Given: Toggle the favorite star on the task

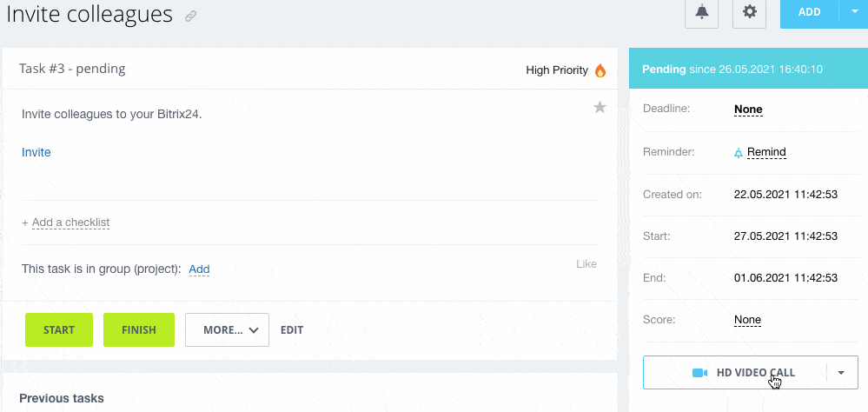Looking at the screenshot, I should pyautogui.click(x=600, y=107).
